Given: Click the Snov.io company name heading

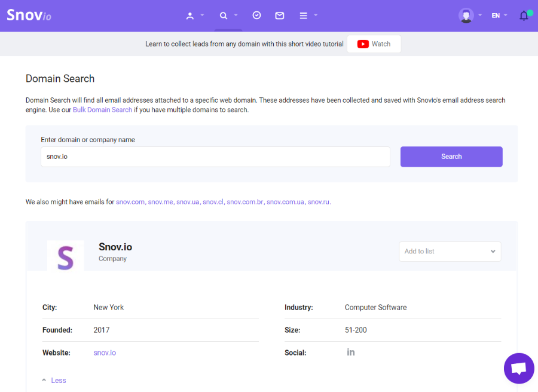Looking at the screenshot, I should (x=115, y=247).
